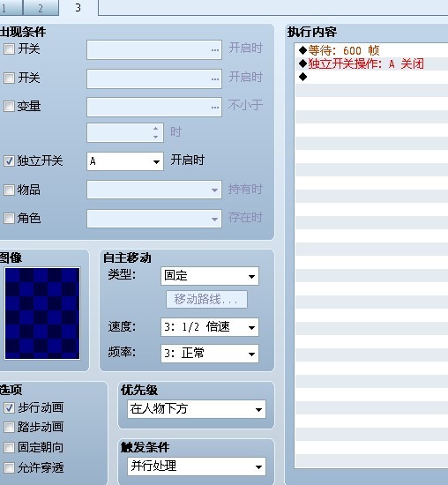Uncheck the 独立开关 condition checkbox
Image resolution: width=448 pixels, height=485 pixels.
click(x=9, y=160)
